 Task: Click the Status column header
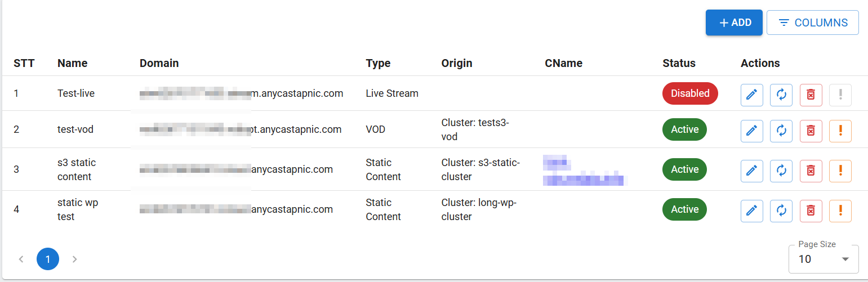point(679,63)
